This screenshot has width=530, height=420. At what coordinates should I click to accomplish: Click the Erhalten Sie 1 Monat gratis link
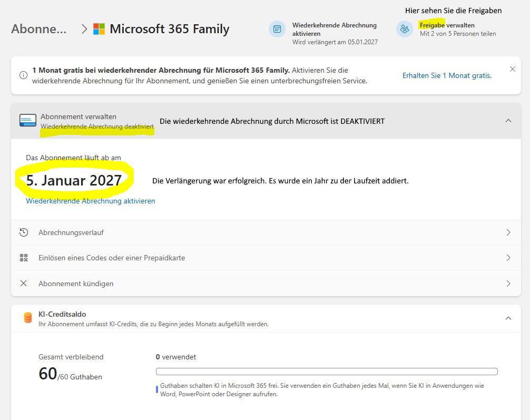coord(446,75)
